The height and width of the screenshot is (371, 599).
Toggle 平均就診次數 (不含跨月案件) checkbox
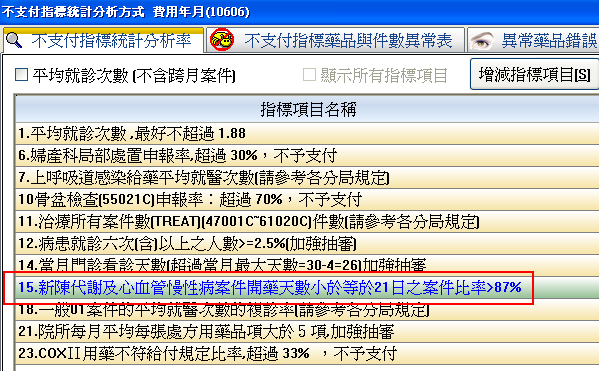coord(21,75)
